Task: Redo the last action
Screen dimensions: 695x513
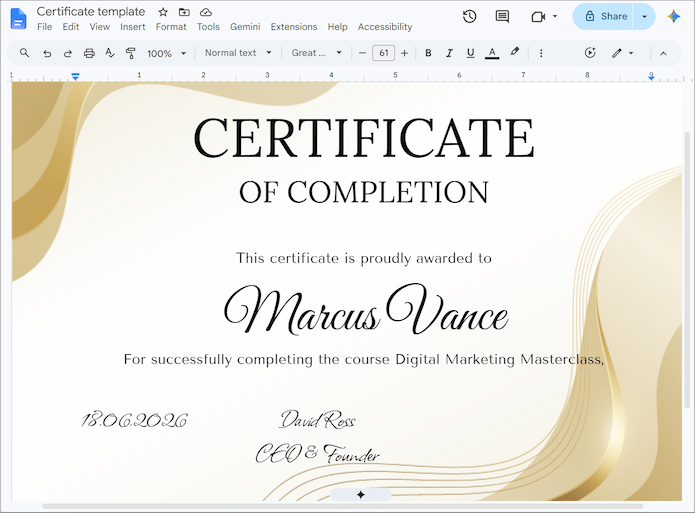Action: [x=68, y=54]
